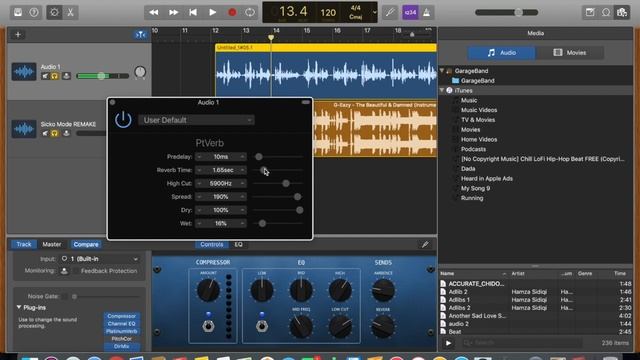Adjust the Audio 1 pan knob
Viewport: 640px width, 360px height.
pyautogui.click(x=140, y=72)
